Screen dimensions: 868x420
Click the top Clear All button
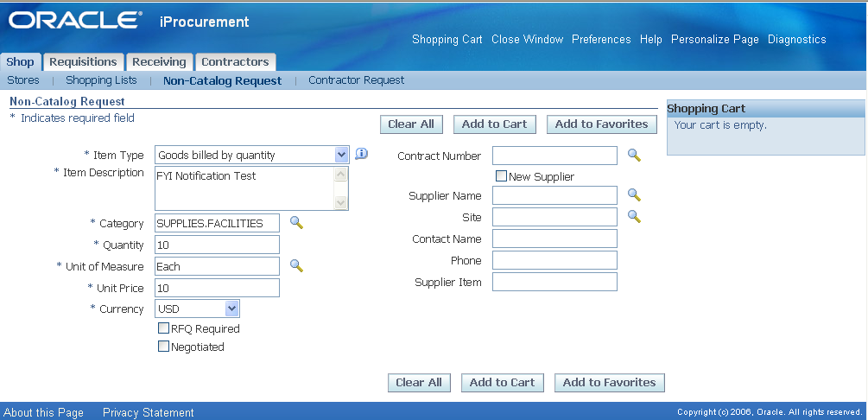(411, 124)
